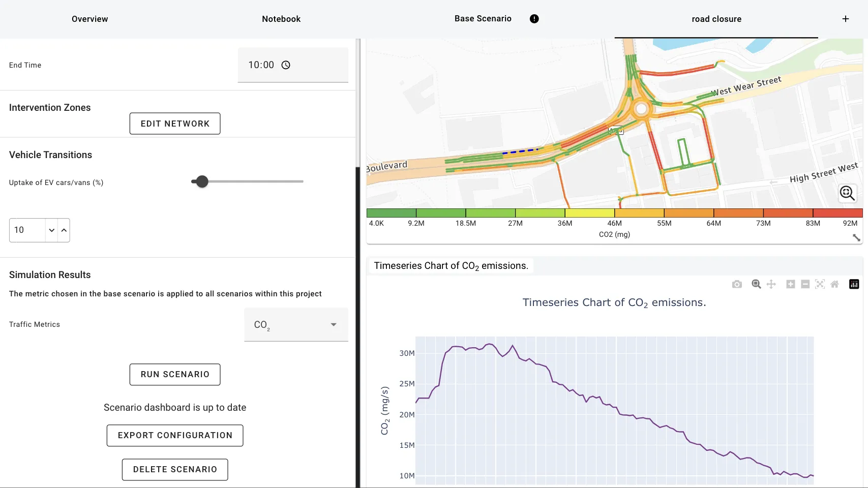Image resolution: width=868 pixels, height=488 pixels.
Task: Click the blue dashed road closure segment
Action: click(x=520, y=151)
